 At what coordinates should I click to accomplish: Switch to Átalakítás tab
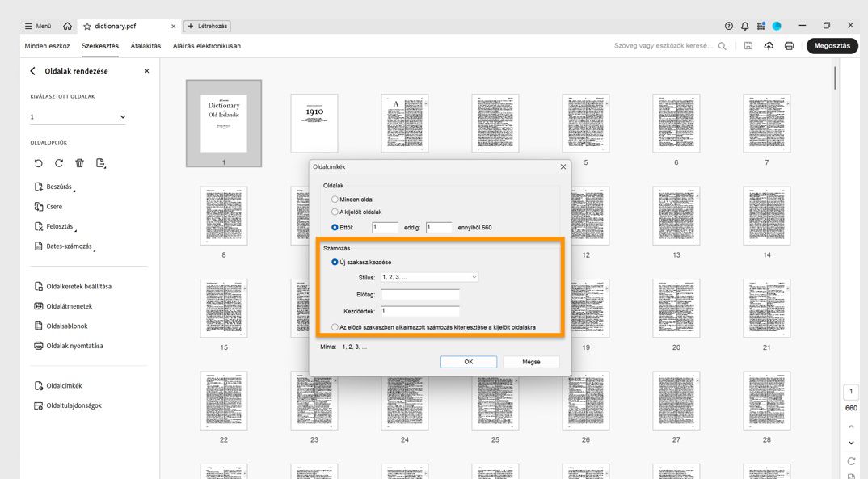point(145,46)
